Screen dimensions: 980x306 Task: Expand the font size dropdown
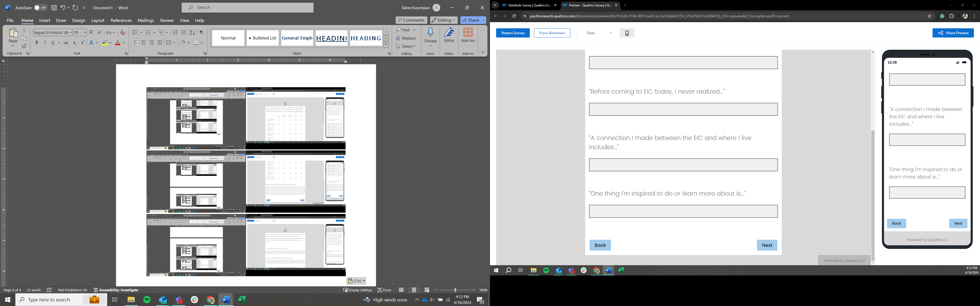tap(85, 33)
